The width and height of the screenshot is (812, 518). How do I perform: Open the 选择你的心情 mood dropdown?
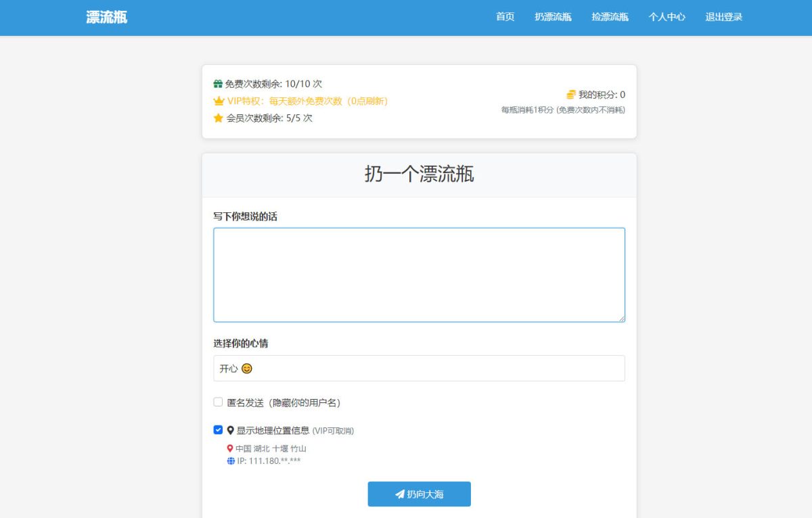[419, 369]
